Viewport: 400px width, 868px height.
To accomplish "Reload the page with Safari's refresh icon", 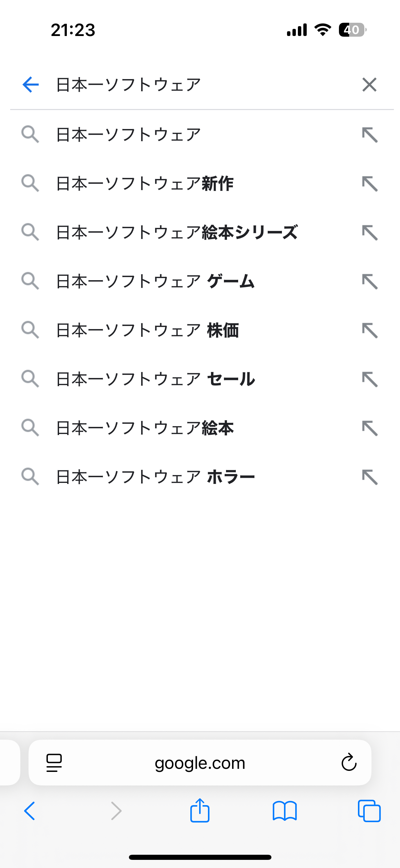I will (x=349, y=763).
